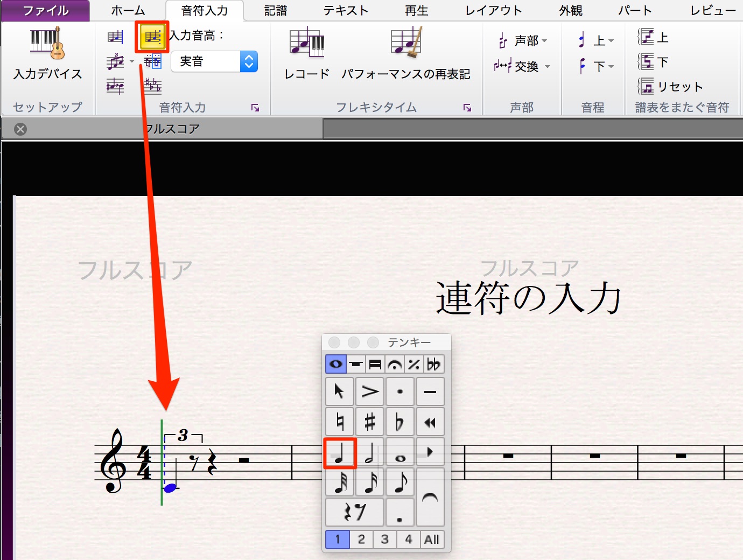The height and width of the screenshot is (560, 743).
Task: Click the note input start icon
Action: [x=115, y=37]
